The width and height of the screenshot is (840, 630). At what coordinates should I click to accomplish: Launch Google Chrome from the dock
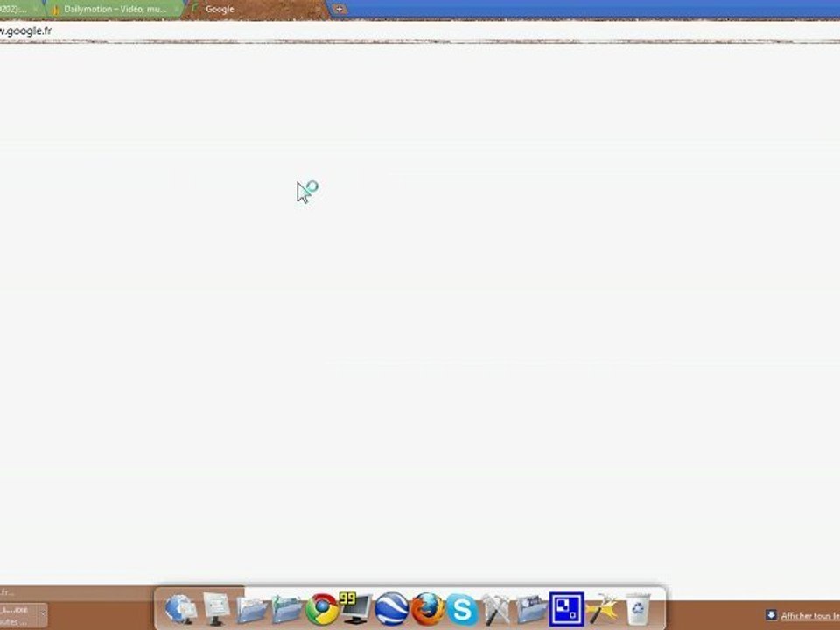click(x=322, y=610)
